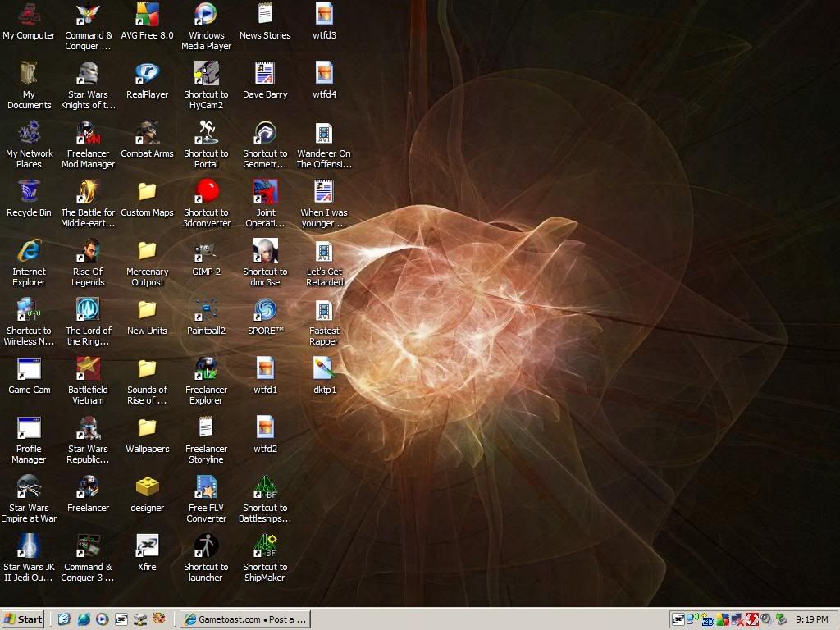This screenshot has width=840, height=630.
Task: Select the RealPlayer shortcut
Action: click(147, 73)
